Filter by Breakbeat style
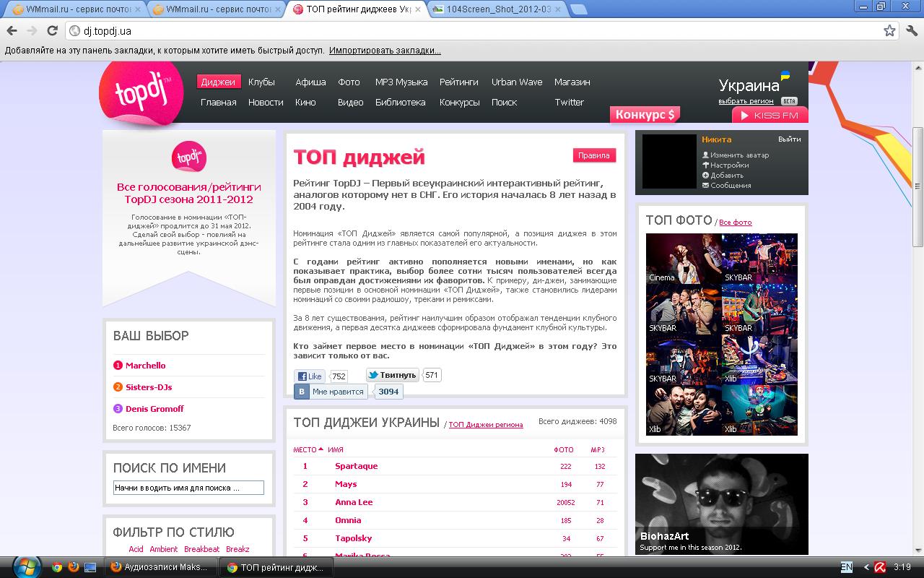The image size is (924, 578). click(x=201, y=549)
